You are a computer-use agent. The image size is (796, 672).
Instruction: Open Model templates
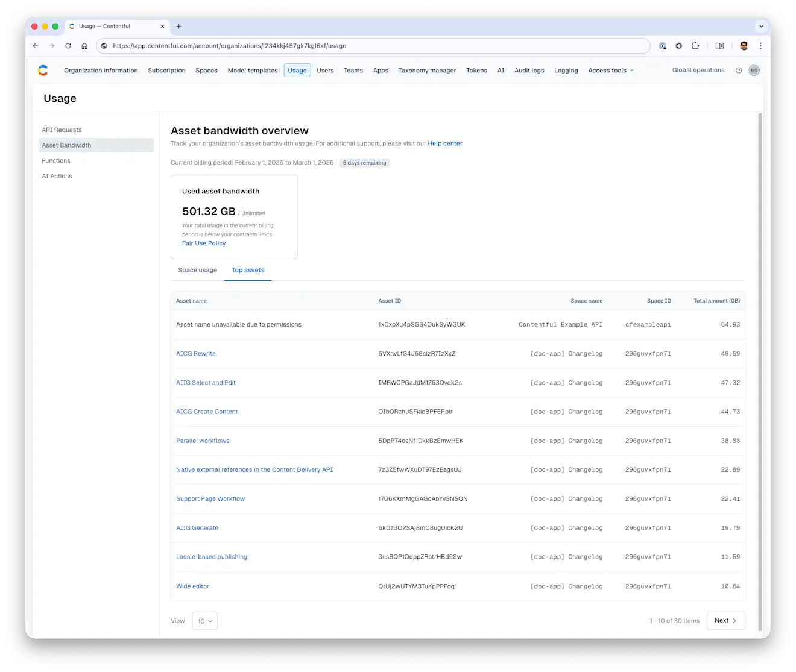point(253,71)
